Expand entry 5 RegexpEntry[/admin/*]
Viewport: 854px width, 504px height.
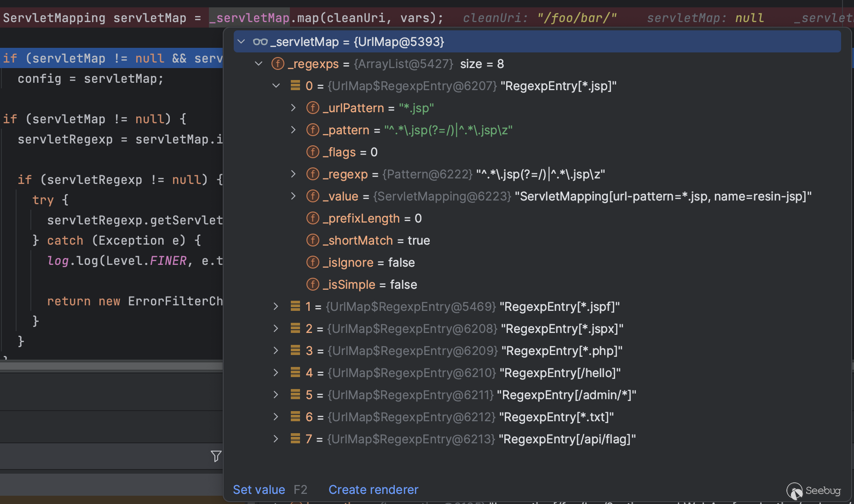click(276, 395)
